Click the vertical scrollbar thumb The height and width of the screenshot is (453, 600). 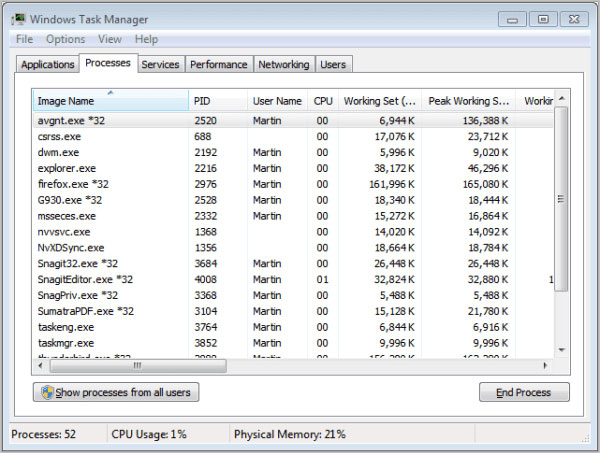pyautogui.click(x=561, y=199)
